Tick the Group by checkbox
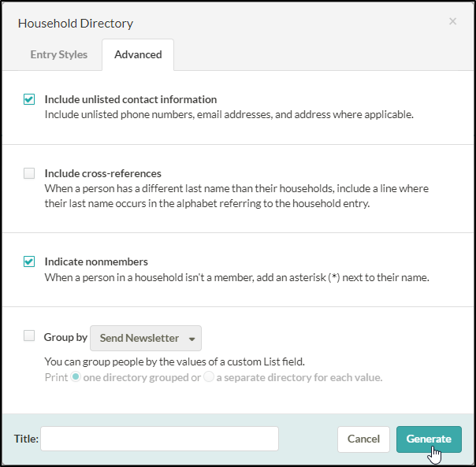 point(29,335)
